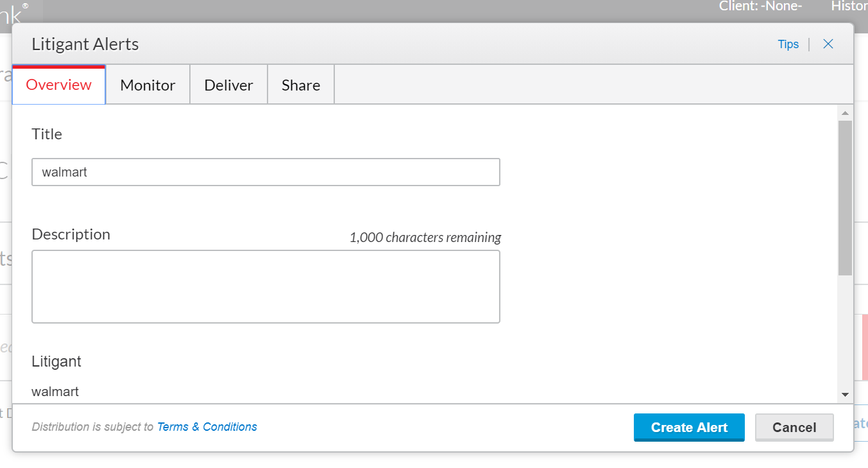Open the Share tab

pos(301,85)
